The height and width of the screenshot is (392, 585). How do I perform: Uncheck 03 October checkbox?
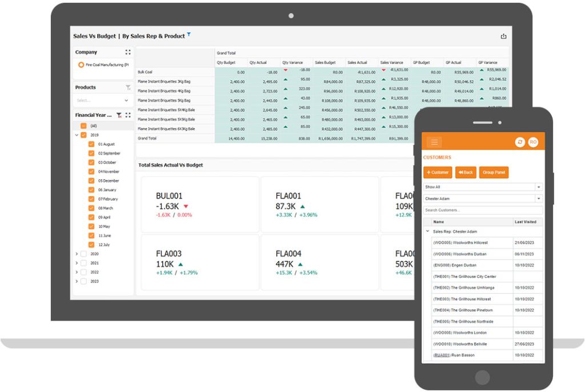[x=91, y=163]
